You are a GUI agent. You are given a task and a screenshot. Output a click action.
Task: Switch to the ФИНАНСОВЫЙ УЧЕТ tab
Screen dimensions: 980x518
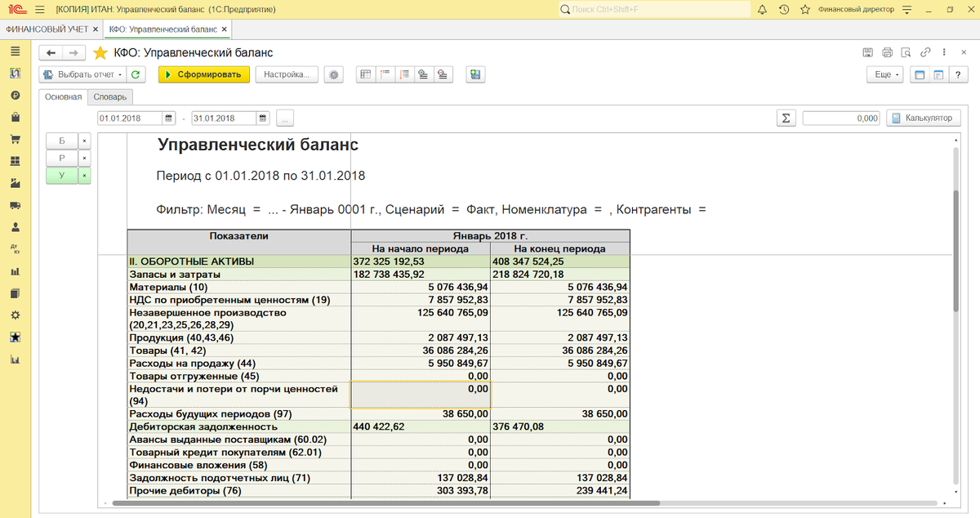[x=47, y=29]
